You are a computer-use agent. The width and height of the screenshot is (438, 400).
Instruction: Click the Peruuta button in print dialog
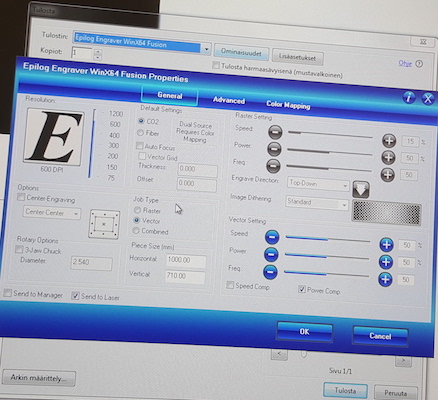click(395, 393)
